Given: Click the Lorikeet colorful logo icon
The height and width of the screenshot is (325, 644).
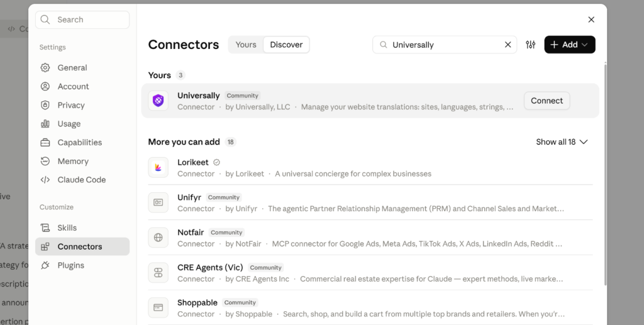Looking at the screenshot, I should 158,167.
